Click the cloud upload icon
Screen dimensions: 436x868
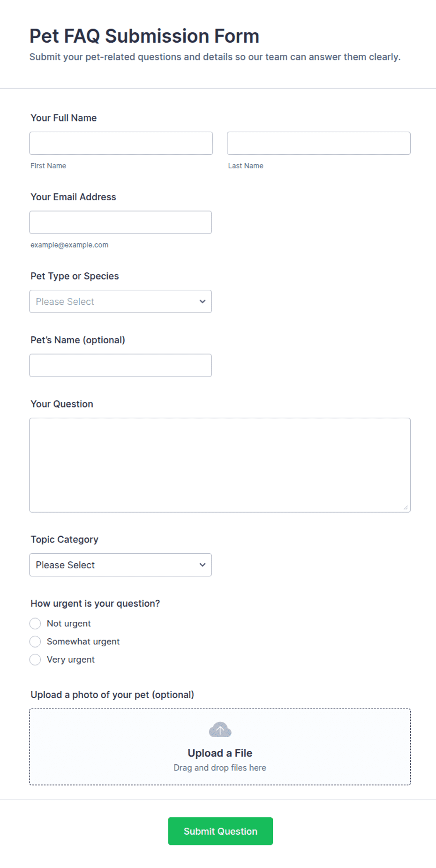[220, 730]
